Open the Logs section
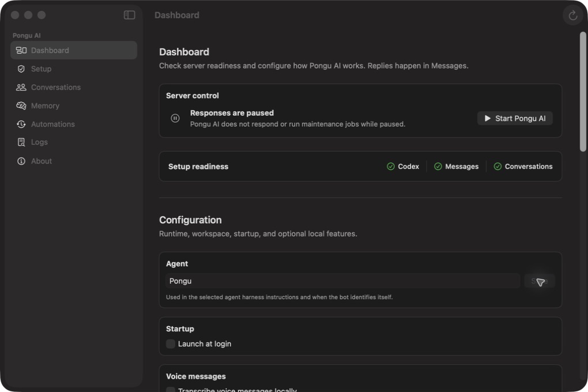588x392 pixels. click(74, 142)
